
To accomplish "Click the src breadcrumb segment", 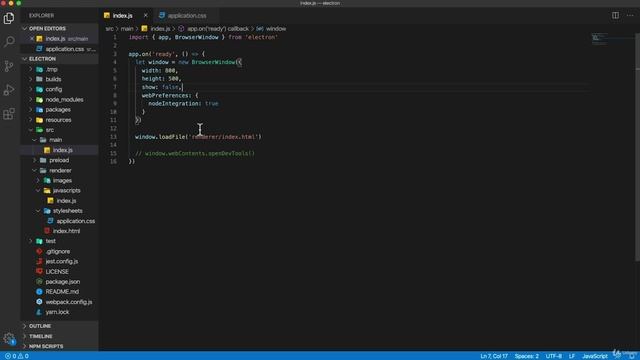I will [109, 29].
